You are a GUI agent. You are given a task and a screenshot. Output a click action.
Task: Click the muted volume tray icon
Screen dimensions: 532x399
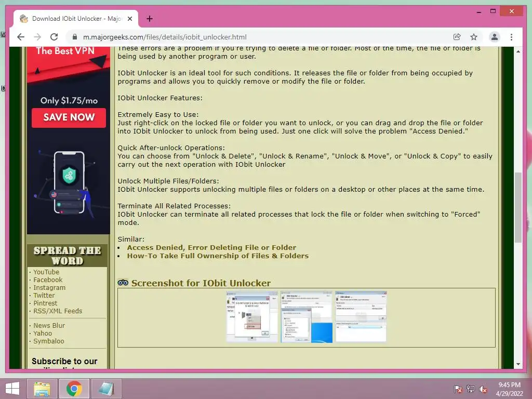click(x=483, y=389)
